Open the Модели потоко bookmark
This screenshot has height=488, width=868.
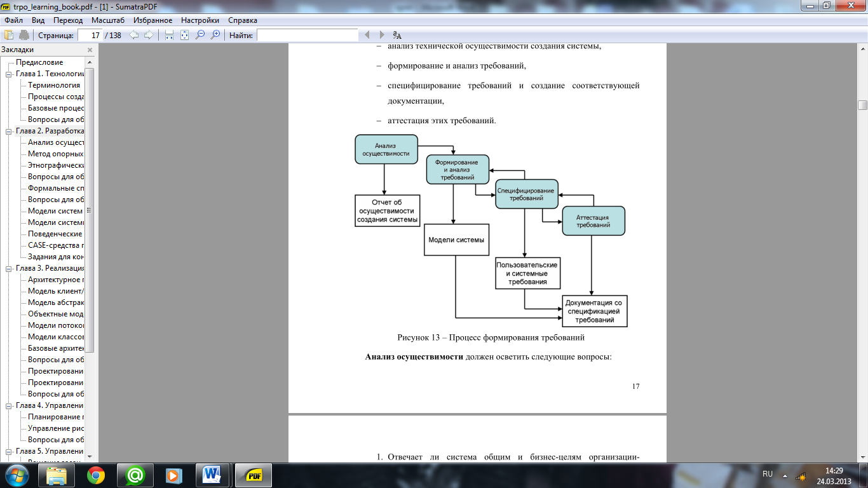pos(56,325)
